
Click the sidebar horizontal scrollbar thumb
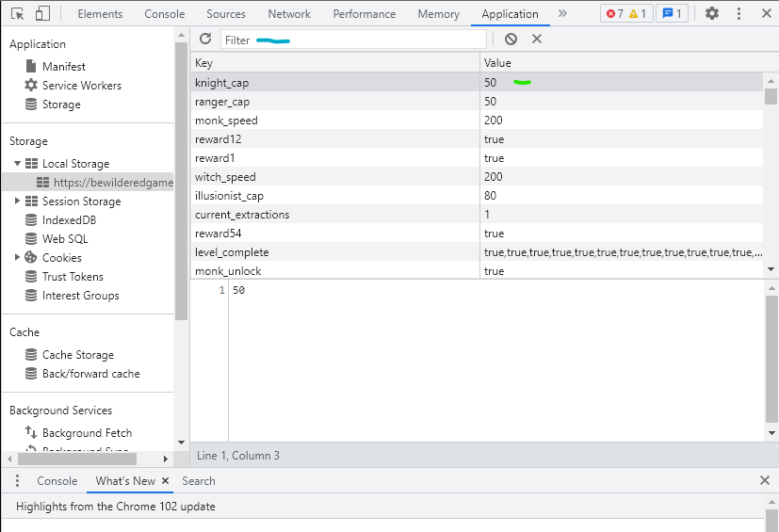point(77,459)
